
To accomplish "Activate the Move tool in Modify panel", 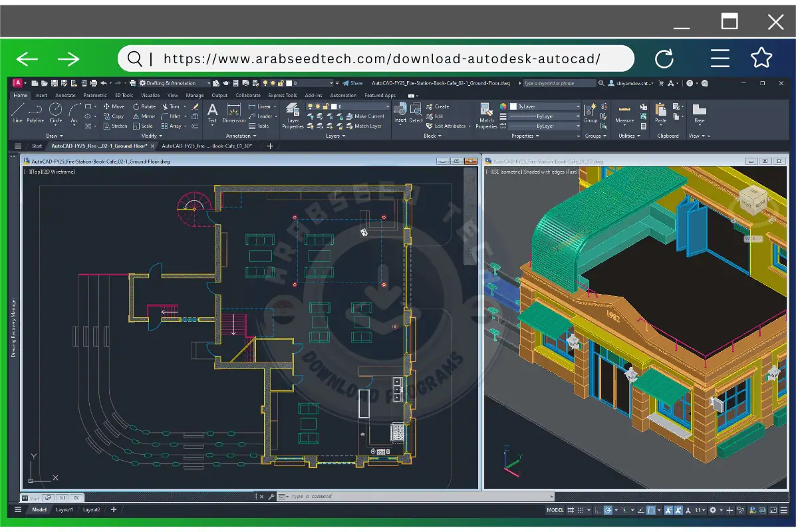I will 116,107.
